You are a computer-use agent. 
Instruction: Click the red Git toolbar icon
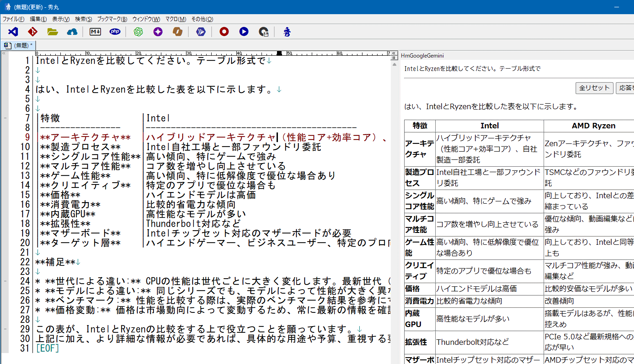click(x=32, y=32)
